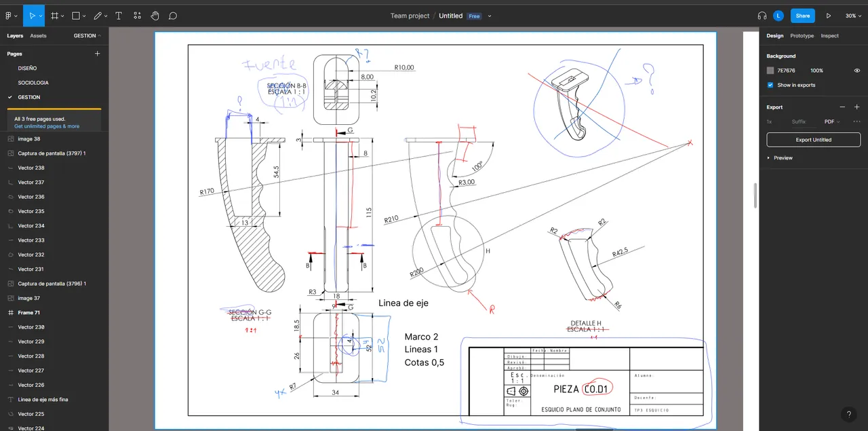The image size is (868, 431).
Task: Select the Move tool
Action: pyautogui.click(x=31, y=16)
